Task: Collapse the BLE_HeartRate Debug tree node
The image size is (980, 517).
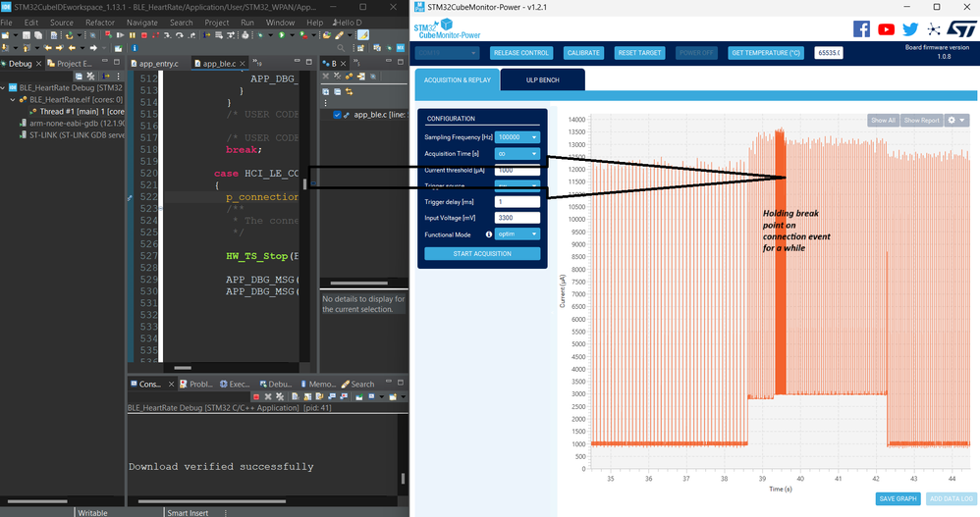Action: point(3,88)
